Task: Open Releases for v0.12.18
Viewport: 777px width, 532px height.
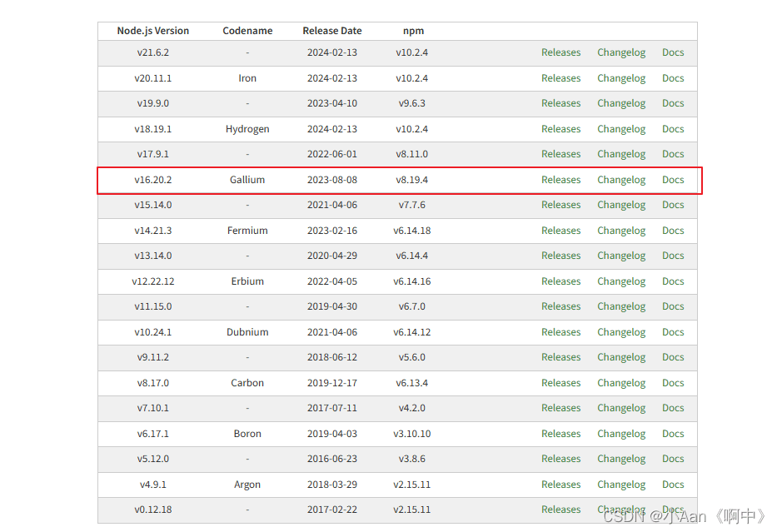Action: click(560, 510)
